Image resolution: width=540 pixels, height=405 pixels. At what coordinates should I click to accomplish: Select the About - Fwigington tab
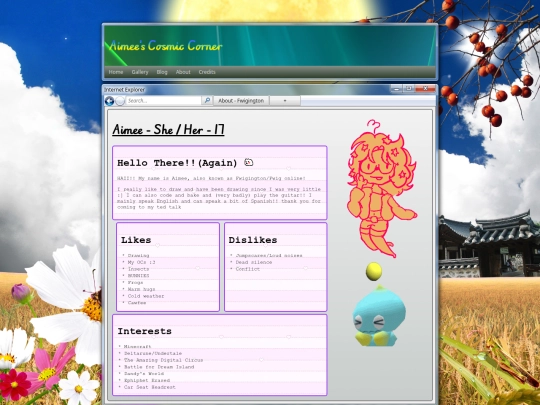241,101
